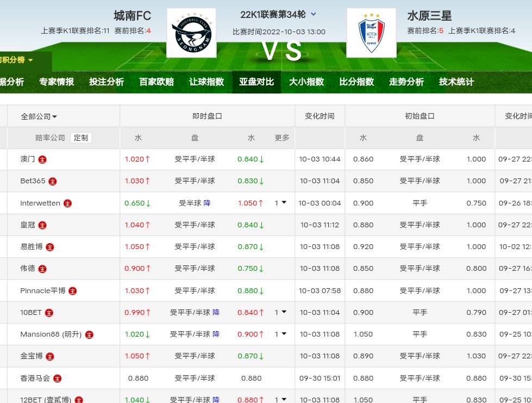Open the 积分榜 standings dropdown
532x403 pixels.
(x=16, y=60)
